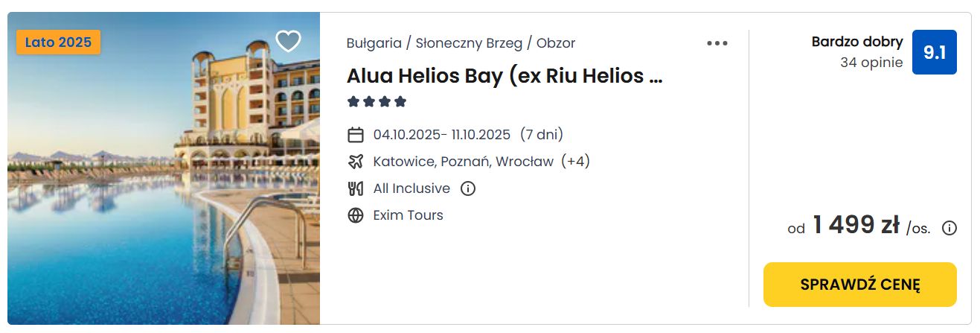Click the globe tour operator icon
This screenshot has height=333, width=980.
(x=356, y=215)
